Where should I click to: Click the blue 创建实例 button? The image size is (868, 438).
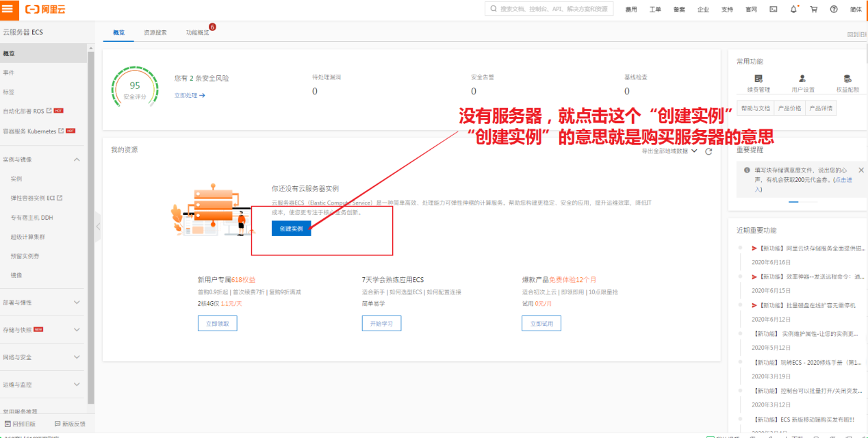pos(291,229)
